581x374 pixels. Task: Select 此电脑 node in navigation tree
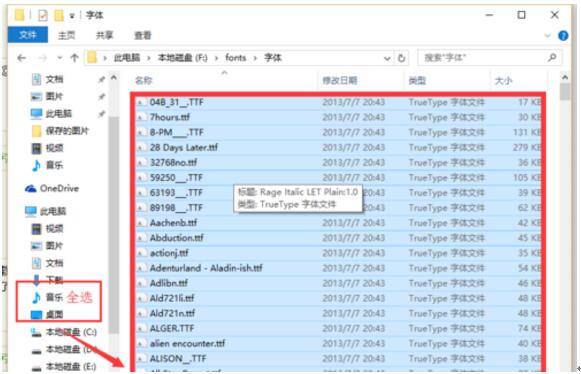click(x=45, y=211)
